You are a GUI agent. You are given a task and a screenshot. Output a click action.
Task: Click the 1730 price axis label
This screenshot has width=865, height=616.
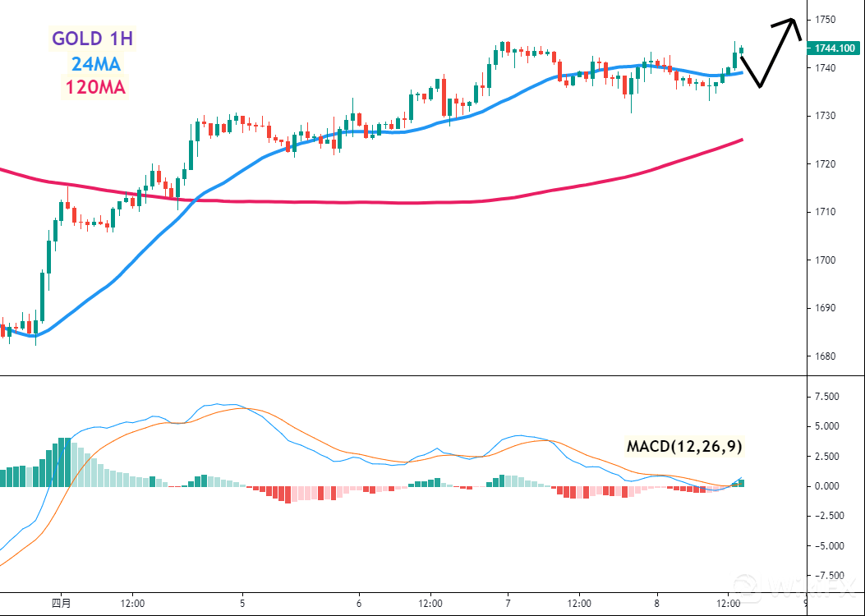tap(825, 116)
